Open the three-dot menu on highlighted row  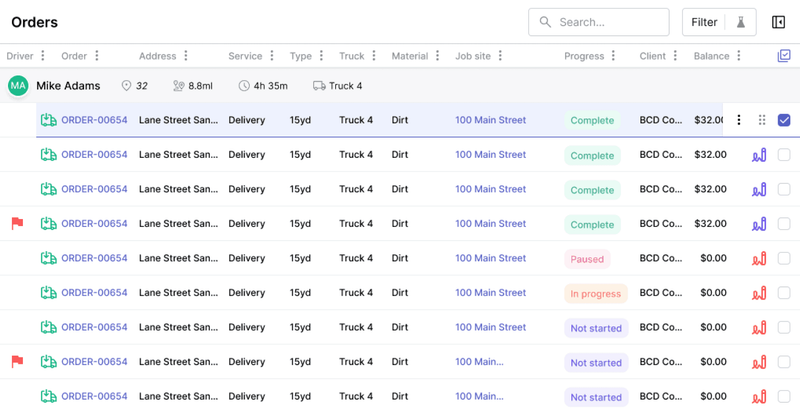(x=739, y=121)
